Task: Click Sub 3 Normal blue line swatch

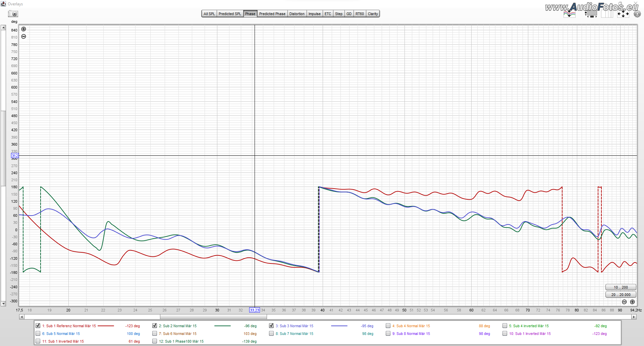Action: point(339,326)
